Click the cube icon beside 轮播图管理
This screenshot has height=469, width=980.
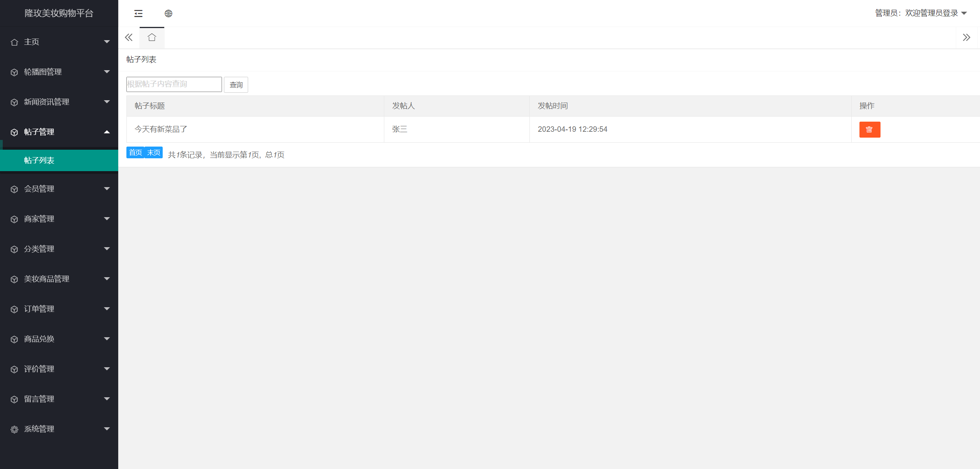[14, 72]
